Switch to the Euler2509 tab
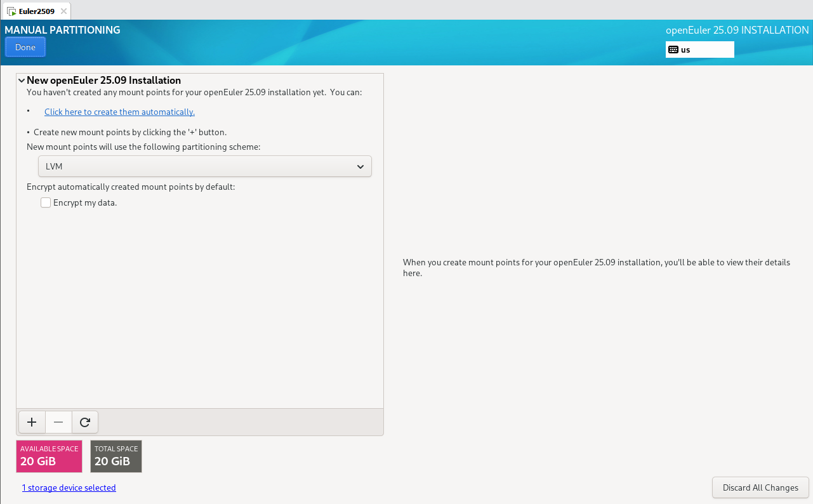The width and height of the screenshot is (813, 504). [x=36, y=11]
